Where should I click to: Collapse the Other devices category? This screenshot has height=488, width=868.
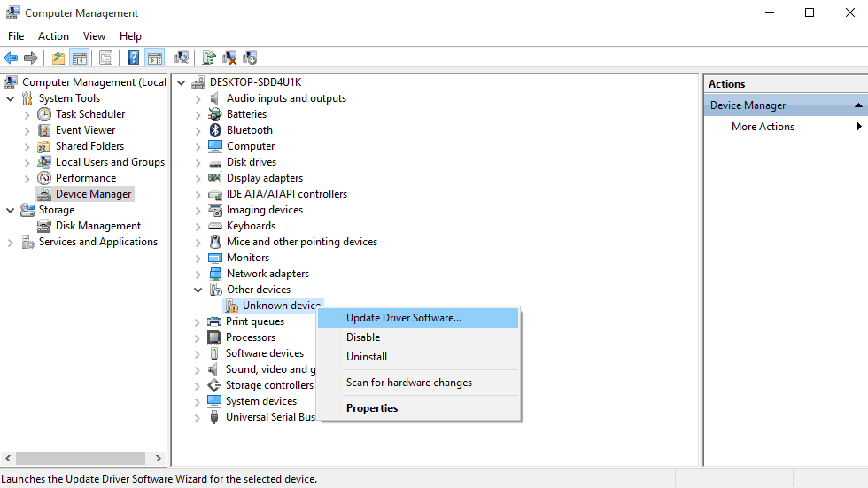pyautogui.click(x=198, y=290)
